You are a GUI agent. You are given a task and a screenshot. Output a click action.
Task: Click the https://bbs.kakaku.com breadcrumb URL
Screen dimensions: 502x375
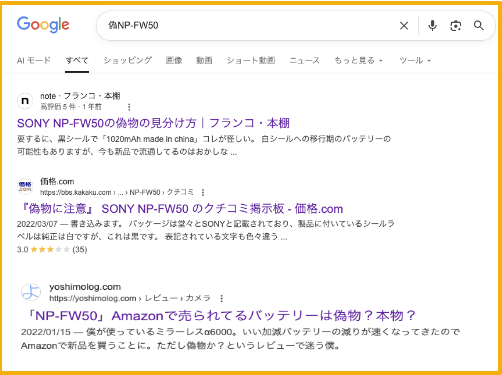pyautogui.click(x=117, y=192)
